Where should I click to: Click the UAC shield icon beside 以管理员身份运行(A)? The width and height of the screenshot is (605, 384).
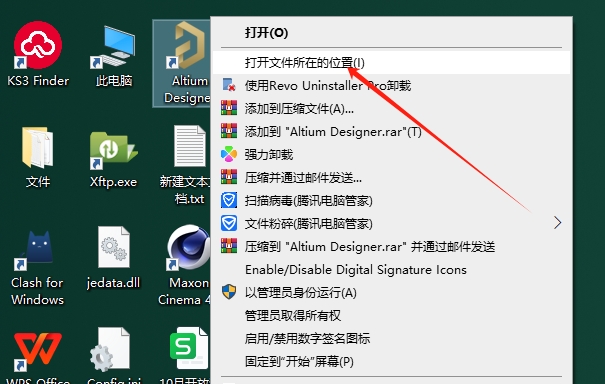(x=229, y=292)
